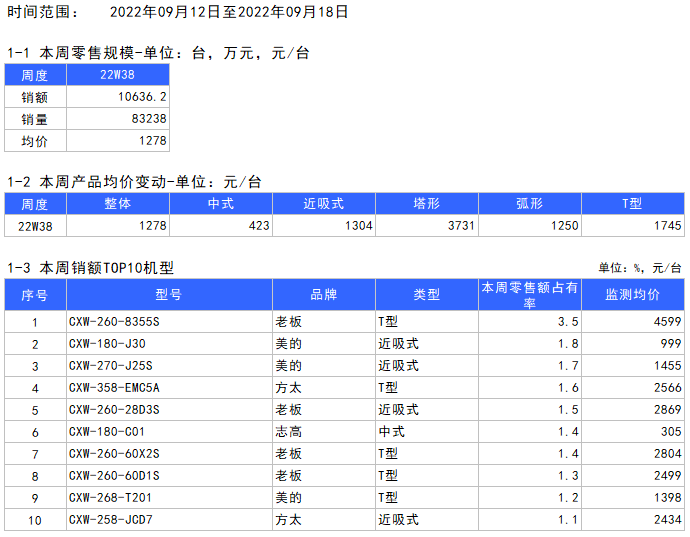Click the 序号 column header

coord(35,295)
